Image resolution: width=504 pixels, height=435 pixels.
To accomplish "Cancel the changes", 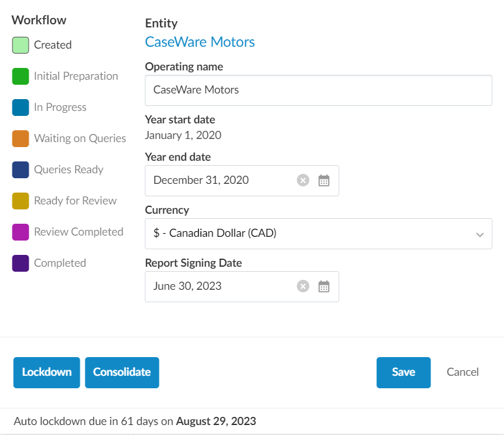I will 463,372.
